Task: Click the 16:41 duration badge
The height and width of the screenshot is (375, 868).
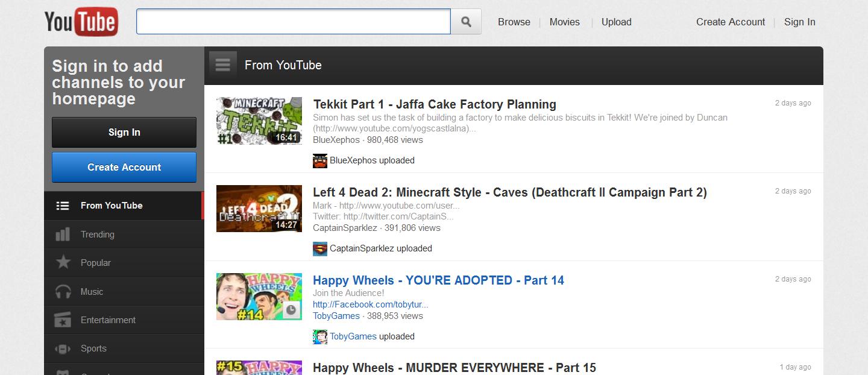Action: (286, 137)
